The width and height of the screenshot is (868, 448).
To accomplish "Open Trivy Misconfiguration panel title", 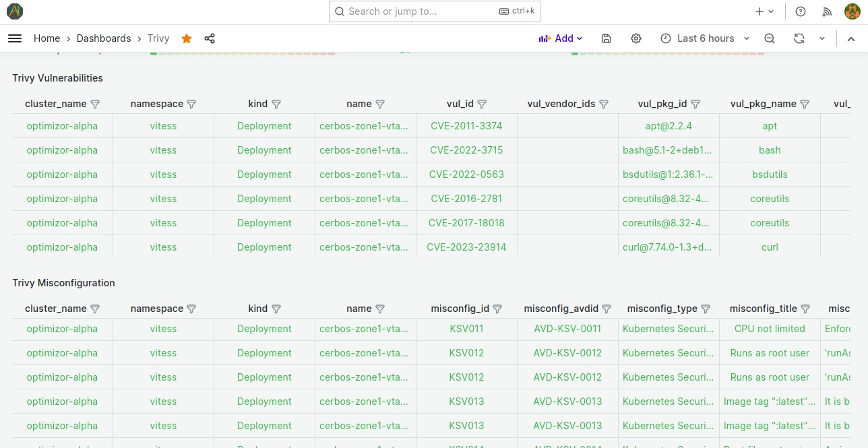I will point(64,283).
